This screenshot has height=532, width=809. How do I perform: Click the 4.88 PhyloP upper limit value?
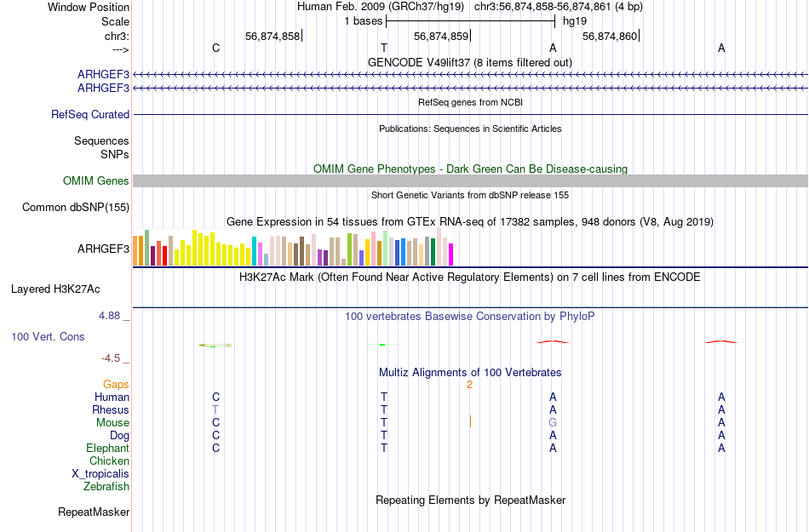pos(109,316)
